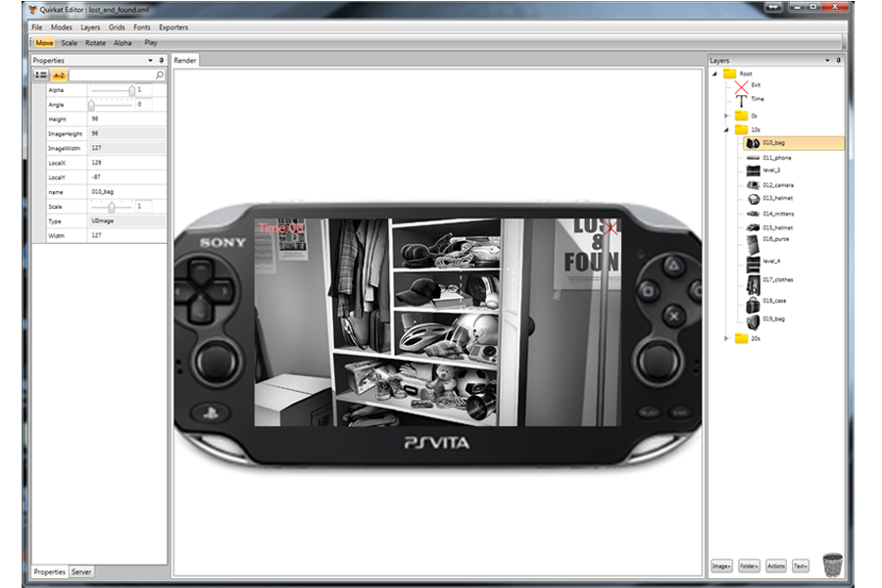Click the red X exit icon in render

tap(611, 227)
